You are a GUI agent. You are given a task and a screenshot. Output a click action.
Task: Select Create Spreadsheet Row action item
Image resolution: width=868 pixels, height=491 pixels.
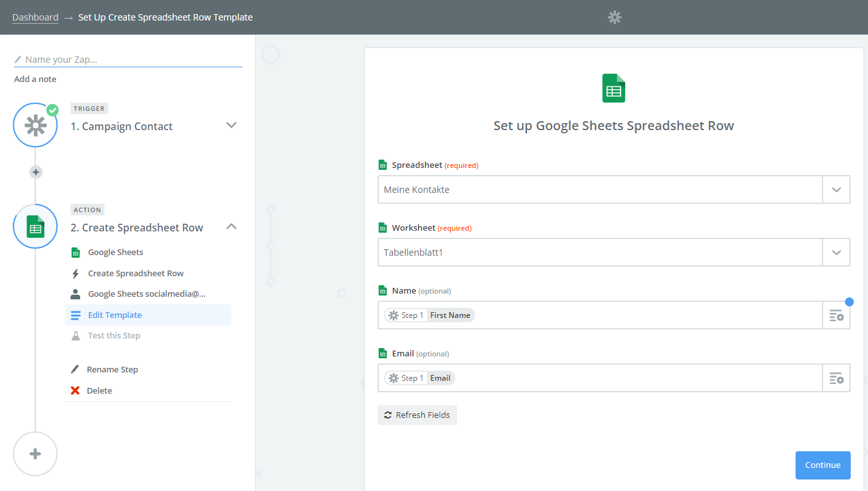135,273
